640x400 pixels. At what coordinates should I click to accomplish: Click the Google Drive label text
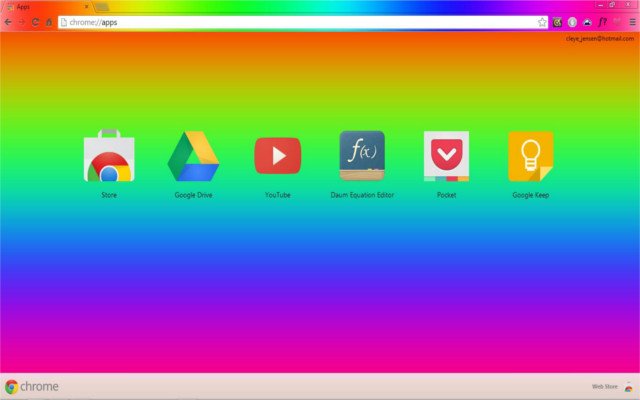coord(193,195)
